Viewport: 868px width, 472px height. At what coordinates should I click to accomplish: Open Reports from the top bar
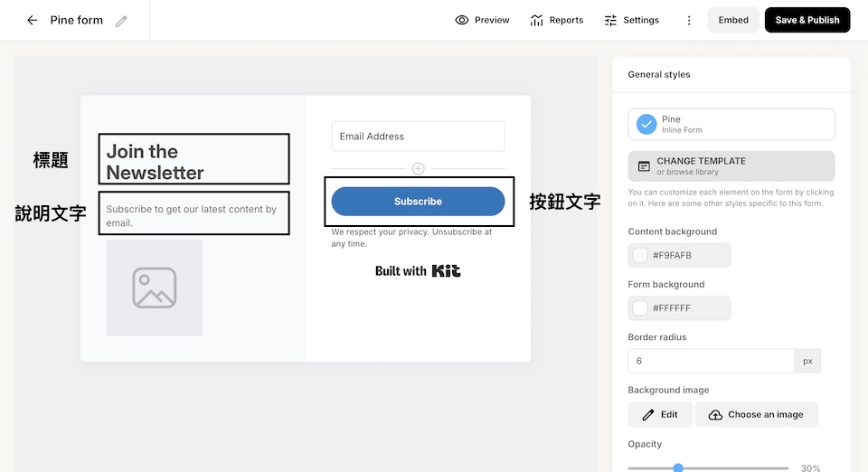pos(556,20)
